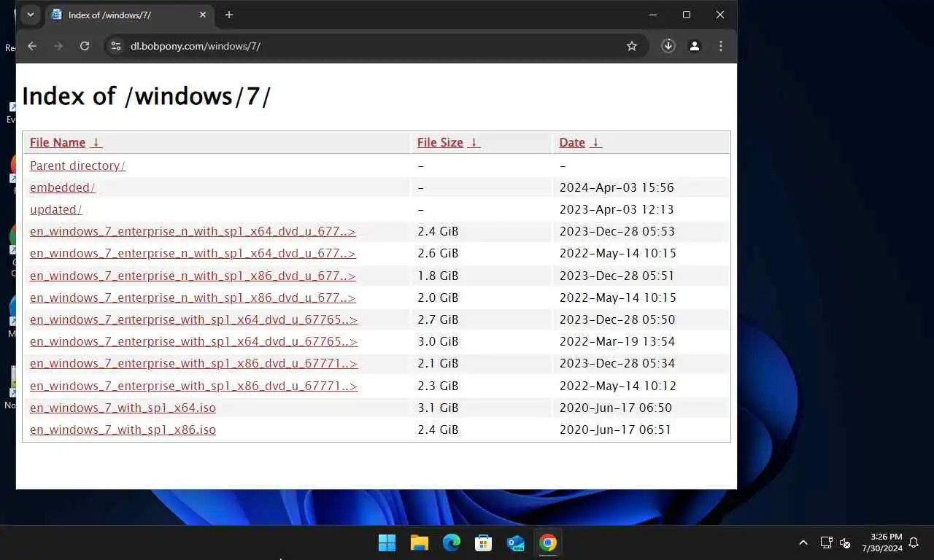Download enterprise x86 file sized 2.3 GiB

(193, 386)
